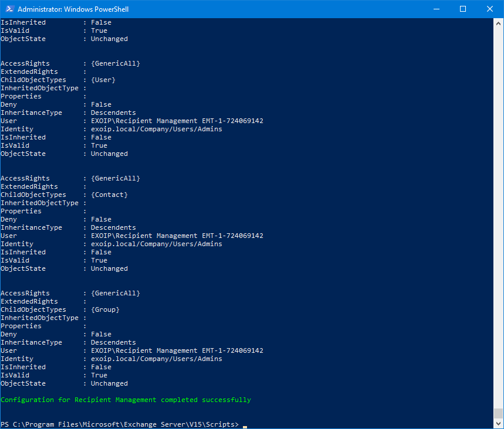Click the blinking cursor at the PS prompt
Viewport: 504px width, 429px height.
pyautogui.click(x=245, y=425)
